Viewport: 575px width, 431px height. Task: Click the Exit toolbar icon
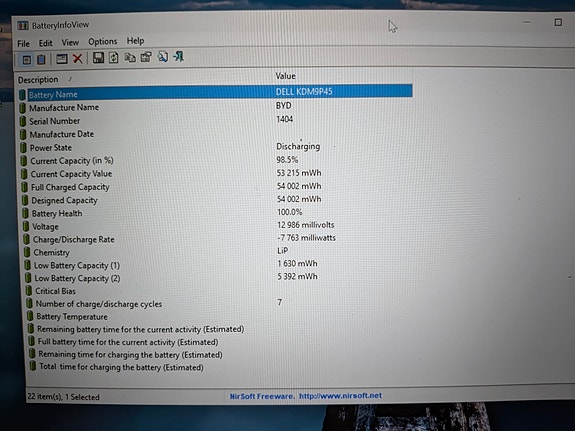[x=179, y=56]
